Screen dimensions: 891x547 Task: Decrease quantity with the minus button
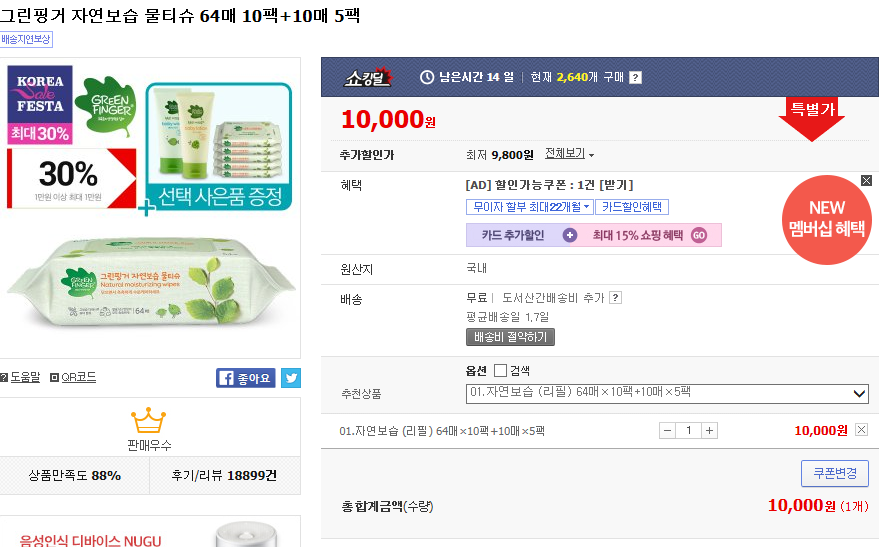click(668, 430)
